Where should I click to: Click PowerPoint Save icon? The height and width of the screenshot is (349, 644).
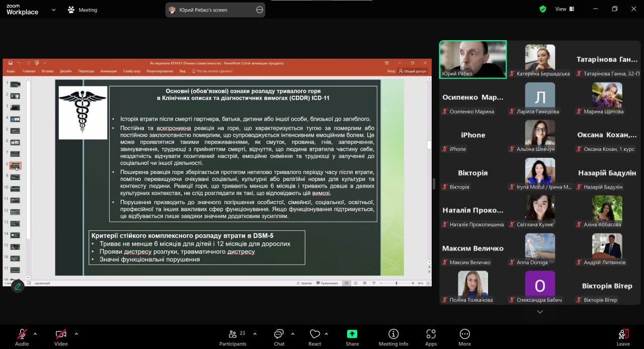11,63
